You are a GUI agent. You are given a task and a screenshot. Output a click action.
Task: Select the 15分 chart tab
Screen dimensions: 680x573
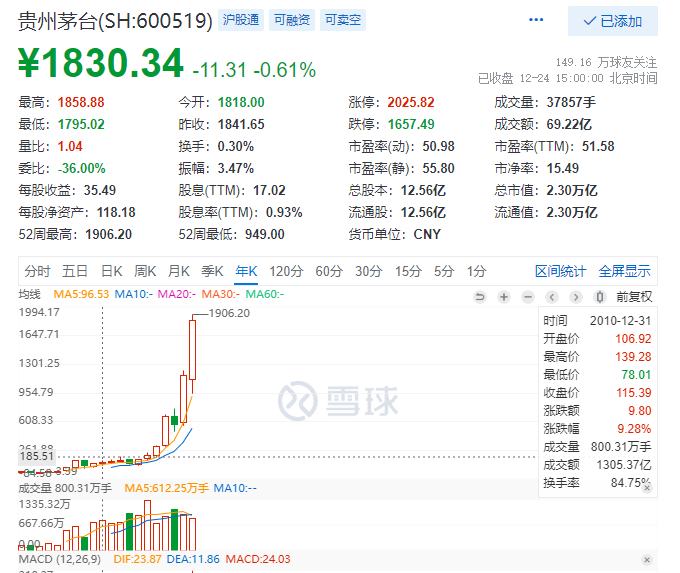pyautogui.click(x=408, y=272)
